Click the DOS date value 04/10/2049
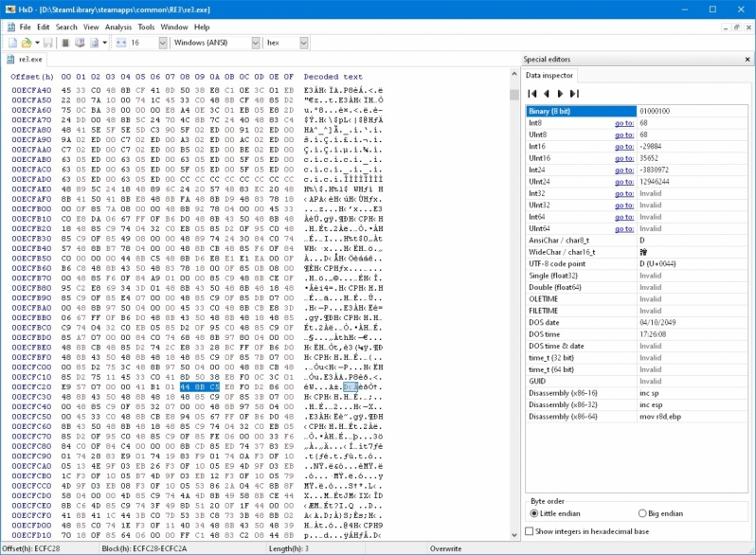The width and height of the screenshot is (756, 555). point(657,323)
